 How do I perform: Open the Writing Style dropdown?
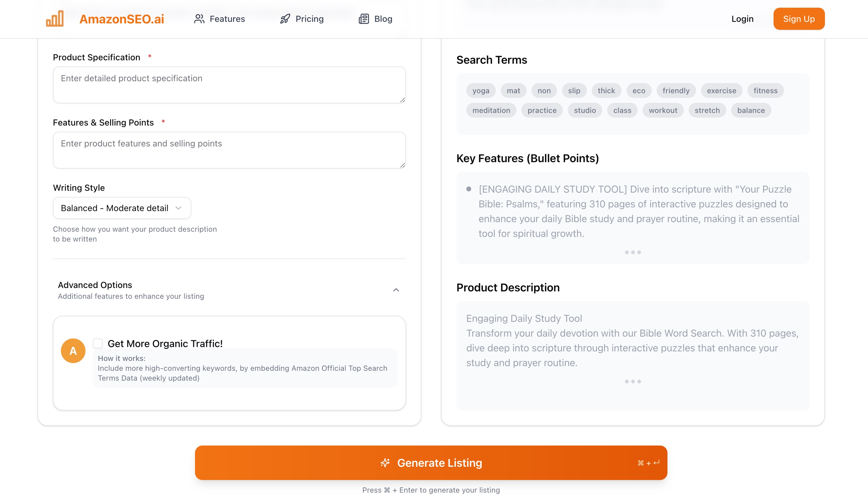coord(122,208)
